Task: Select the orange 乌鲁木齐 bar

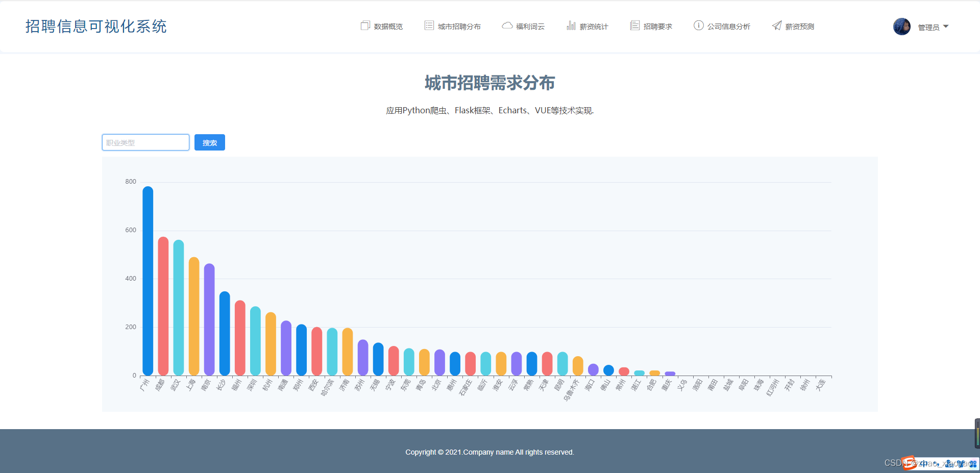Action: (x=578, y=366)
